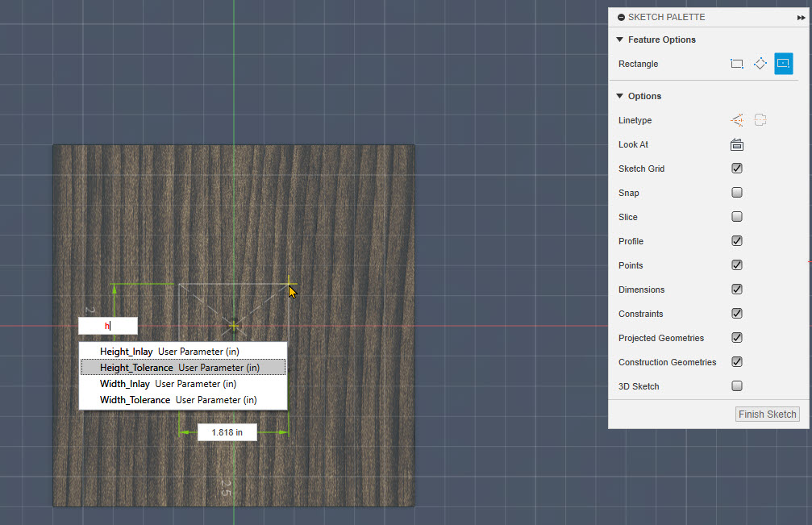Toggle the Profile checkbox
Image resolution: width=812 pixels, height=525 pixels.
737,241
